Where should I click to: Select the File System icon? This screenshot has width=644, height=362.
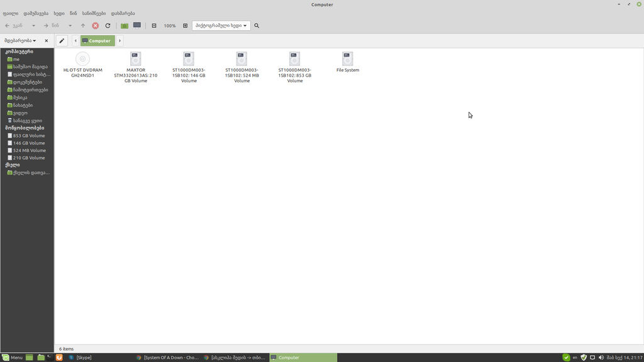[x=347, y=62]
